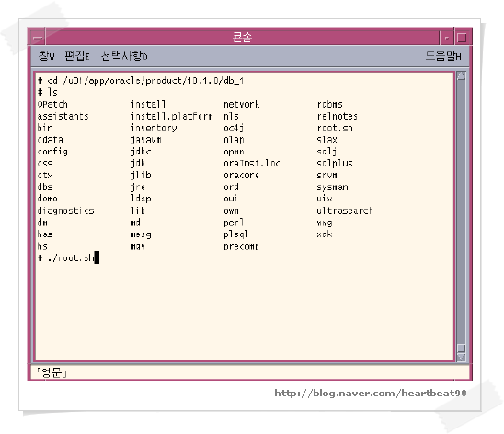Click the 'opmn' entry
Screen dimensions: 504x434
click(234, 152)
